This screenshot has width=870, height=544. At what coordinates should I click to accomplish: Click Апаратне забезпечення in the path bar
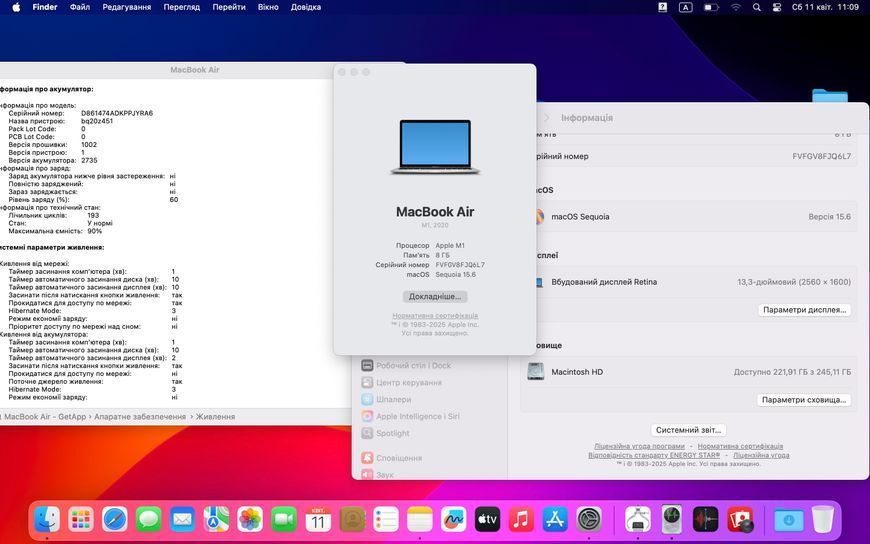(140, 416)
